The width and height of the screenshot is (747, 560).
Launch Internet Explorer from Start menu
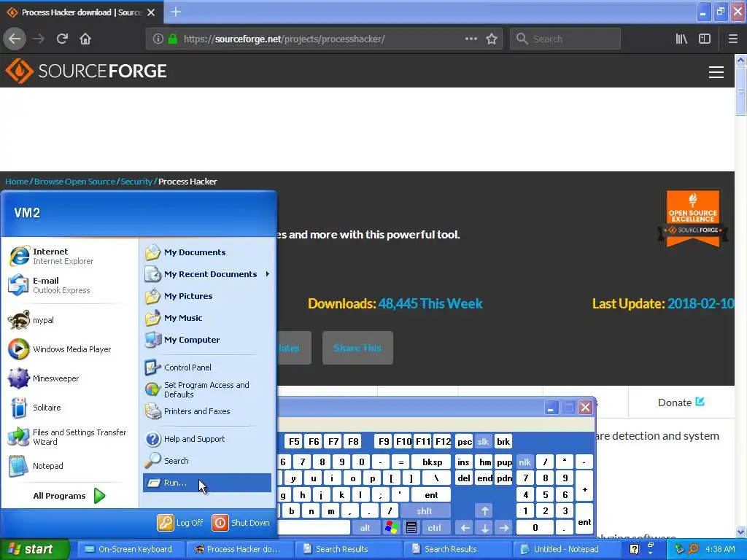click(69, 256)
